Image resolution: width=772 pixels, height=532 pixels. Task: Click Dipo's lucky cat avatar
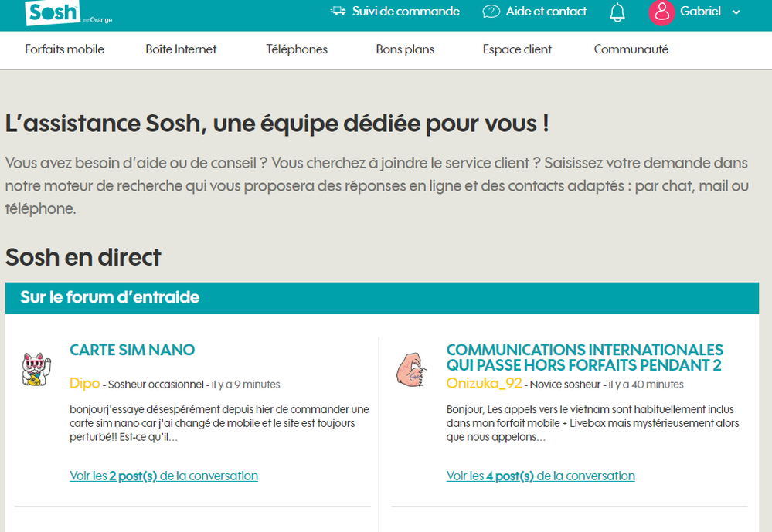coord(36,369)
